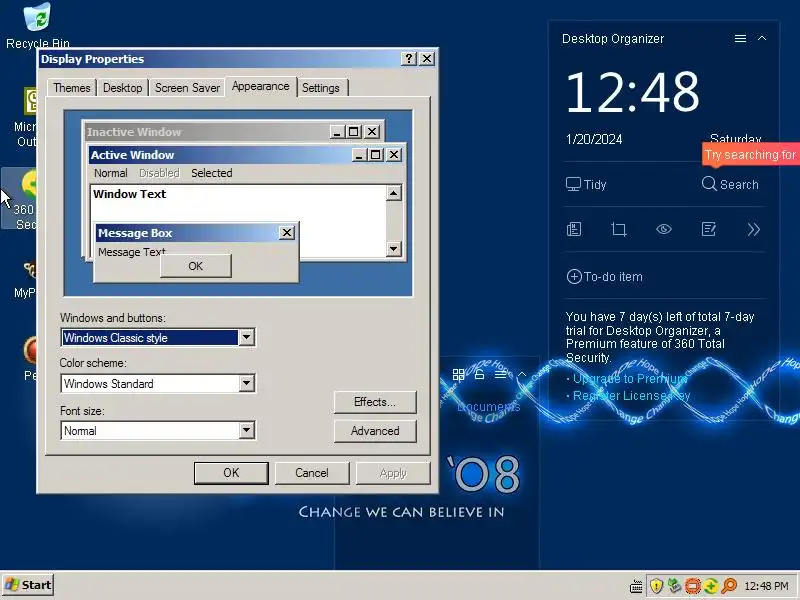Collapse the Desktop Organizer panel

[762, 38]
